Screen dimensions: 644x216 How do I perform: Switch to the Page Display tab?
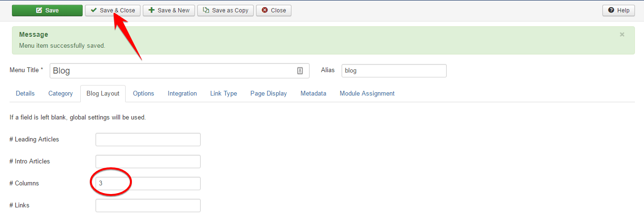[268, 94]
